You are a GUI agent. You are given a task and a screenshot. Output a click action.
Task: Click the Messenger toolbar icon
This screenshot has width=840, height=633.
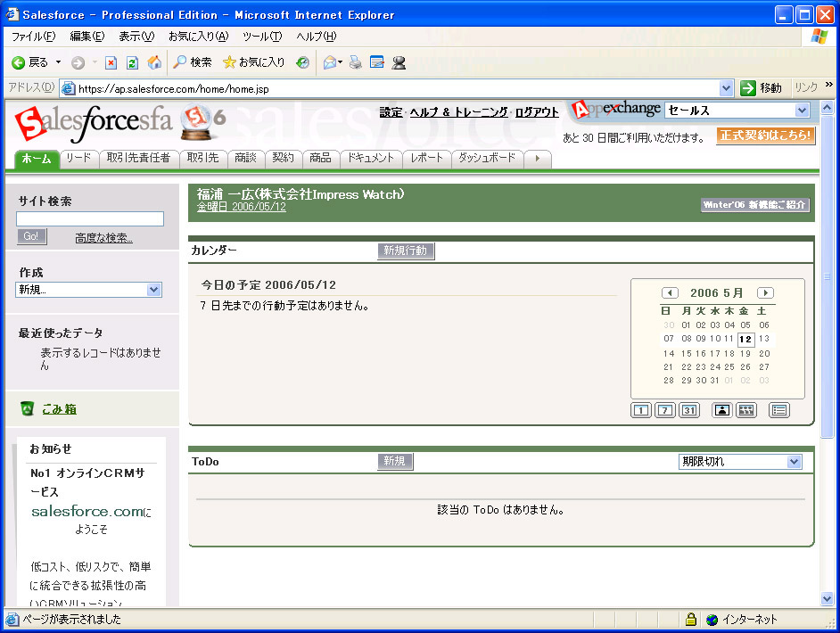(399, 62)
